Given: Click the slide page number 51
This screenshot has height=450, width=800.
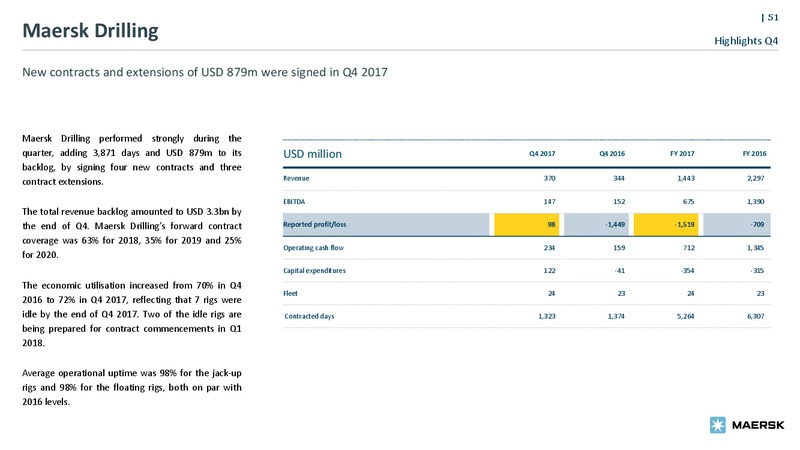Looking at the screenshot, I should pos(773,17).
